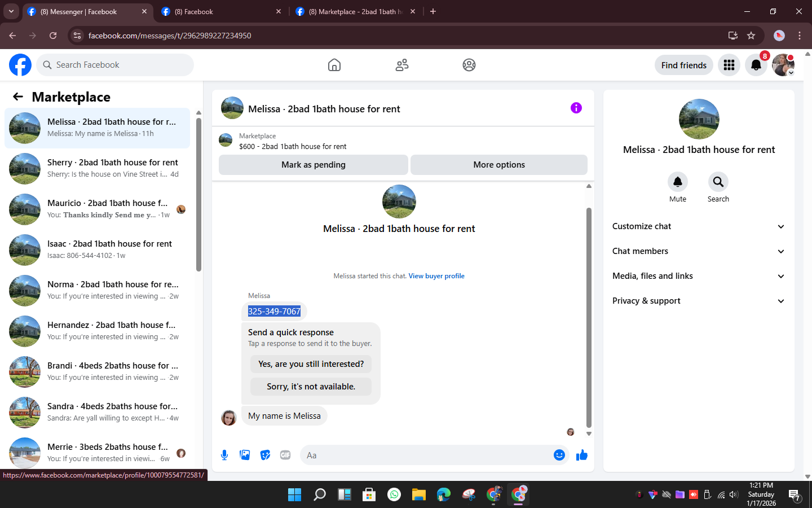Search in conversation magnifier icon
The width and height of the screenshot is (812, 508).
(x=718, y=182)
